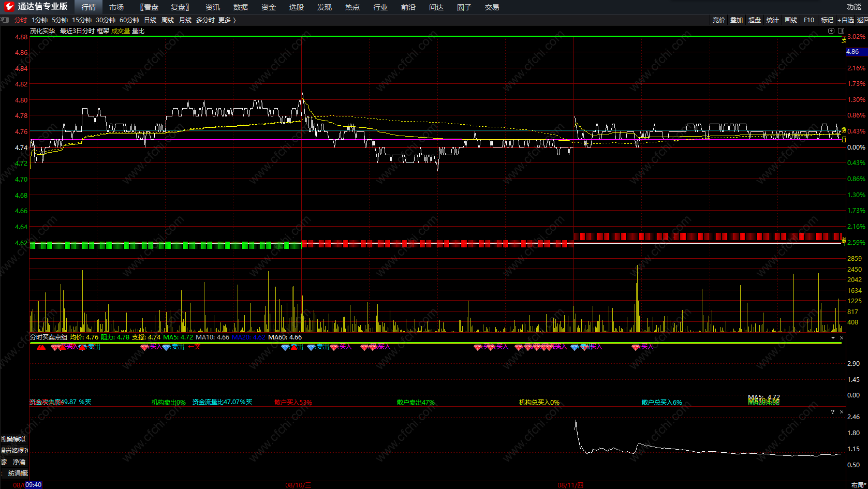868x489 pixels.
Task: Open the 发现 menu
Action: coord(325,7)
